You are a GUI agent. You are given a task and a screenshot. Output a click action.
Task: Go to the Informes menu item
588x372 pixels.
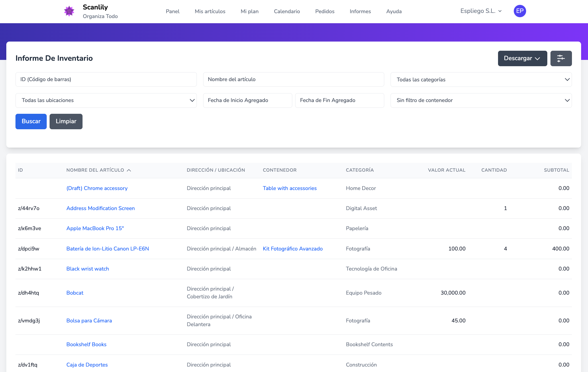(360, 11)
